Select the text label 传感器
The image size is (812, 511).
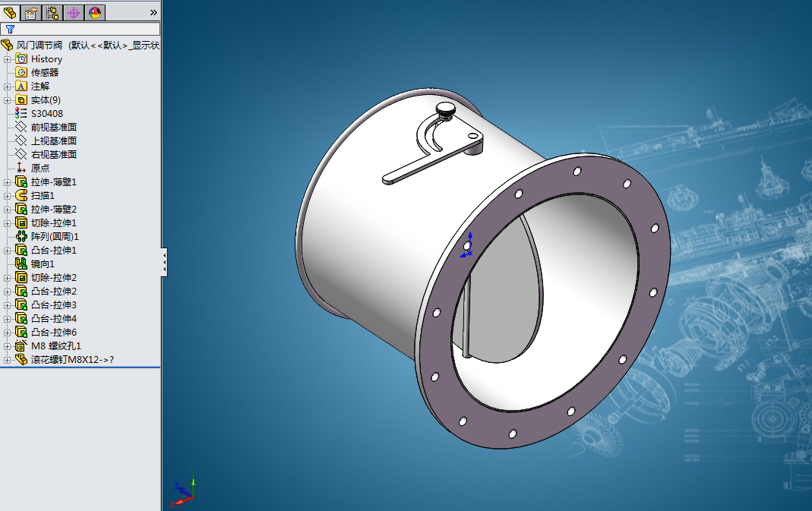tap(45, 72)
